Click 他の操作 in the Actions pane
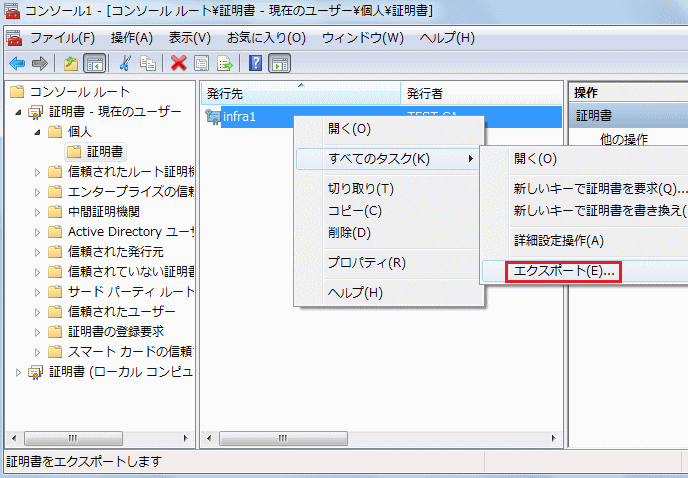The width and height of the screenshot is (688, 478). point(623,138)
